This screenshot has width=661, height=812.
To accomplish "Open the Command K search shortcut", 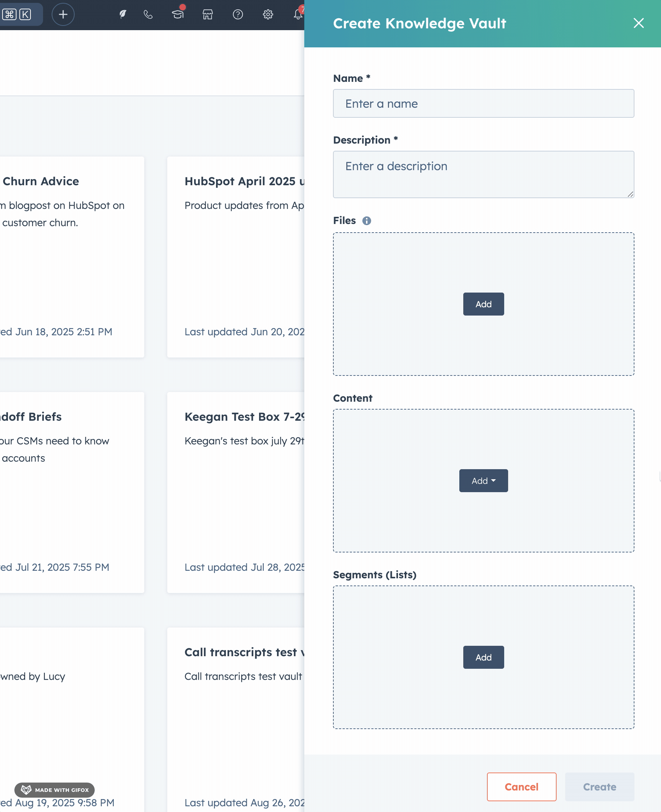I will pyautogui.click(x=17, y=14).
